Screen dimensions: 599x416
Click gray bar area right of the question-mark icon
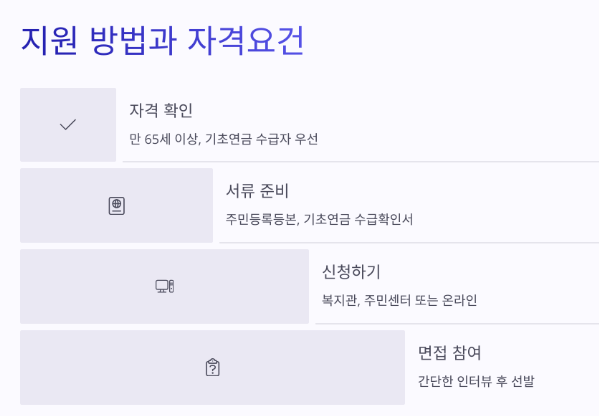click(312, 367)
